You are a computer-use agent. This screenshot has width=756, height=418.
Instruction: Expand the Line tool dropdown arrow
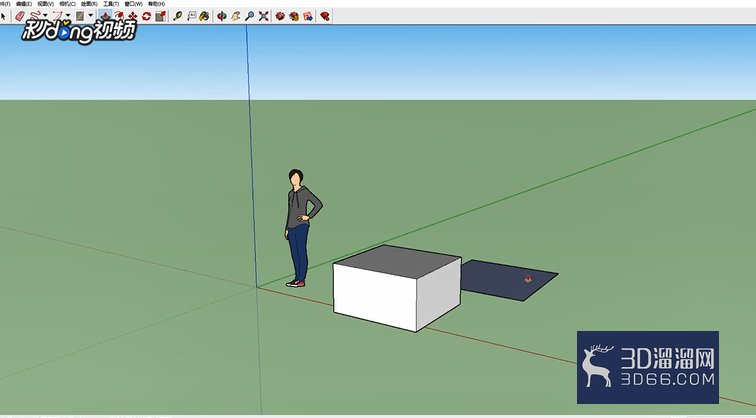[45, 15]
